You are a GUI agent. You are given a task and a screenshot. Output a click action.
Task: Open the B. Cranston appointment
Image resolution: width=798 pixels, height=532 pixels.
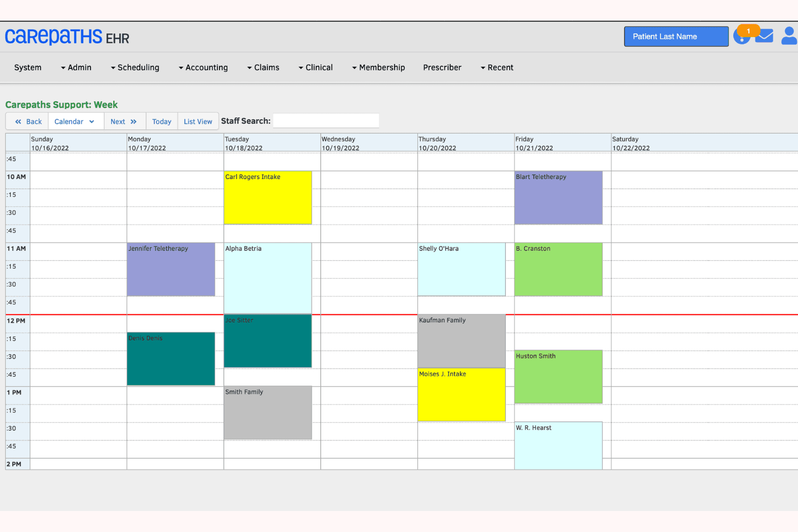point(558,269)
